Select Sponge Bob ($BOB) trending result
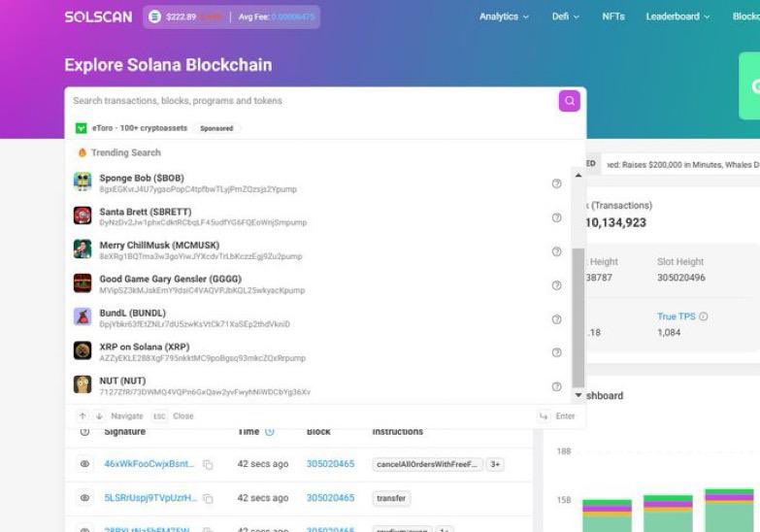The image size is (760, 532). tap(318, 183)
